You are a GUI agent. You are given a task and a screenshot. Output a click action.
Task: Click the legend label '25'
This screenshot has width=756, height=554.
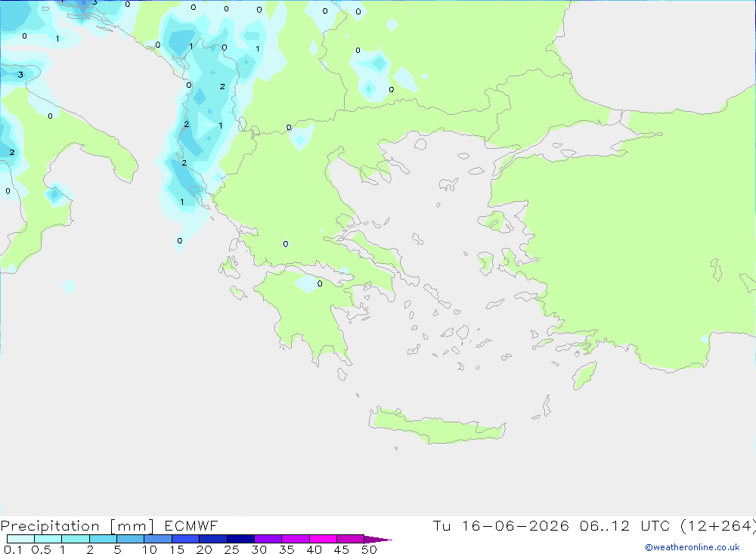(x=231, y=549)
